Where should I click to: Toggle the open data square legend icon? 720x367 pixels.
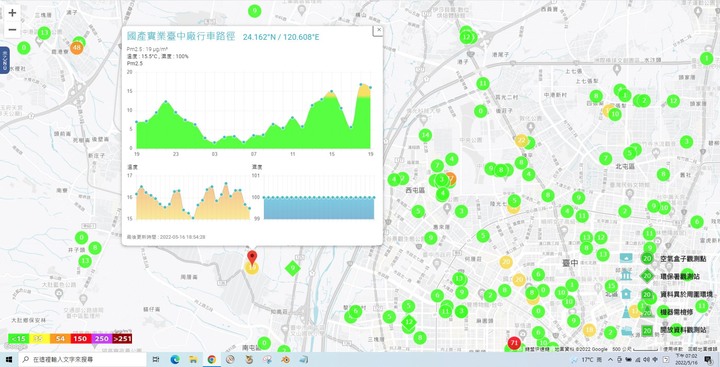[647, 330]
